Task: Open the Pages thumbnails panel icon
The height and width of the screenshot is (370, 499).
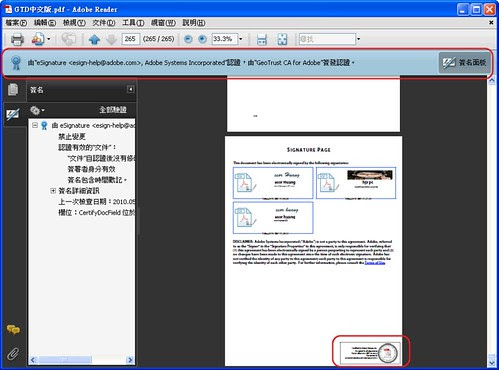Action: pyautogui.click(x=13, y=90)
